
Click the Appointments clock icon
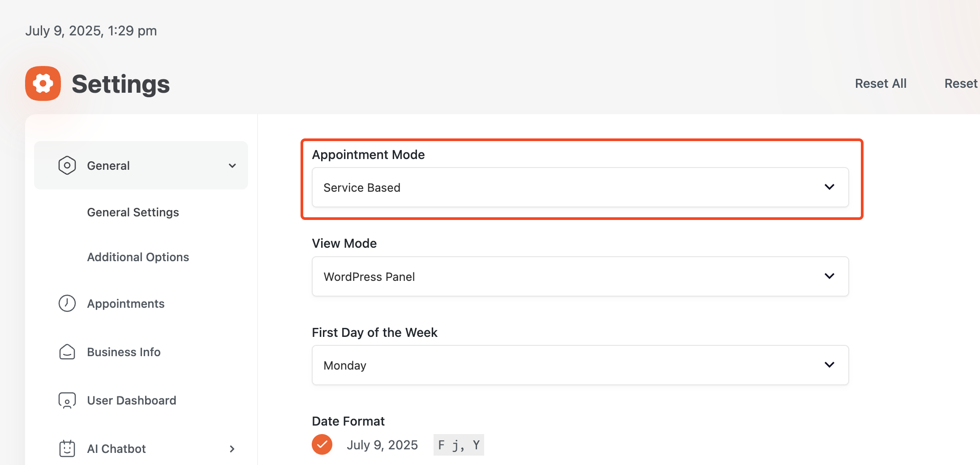pos(67,303)
